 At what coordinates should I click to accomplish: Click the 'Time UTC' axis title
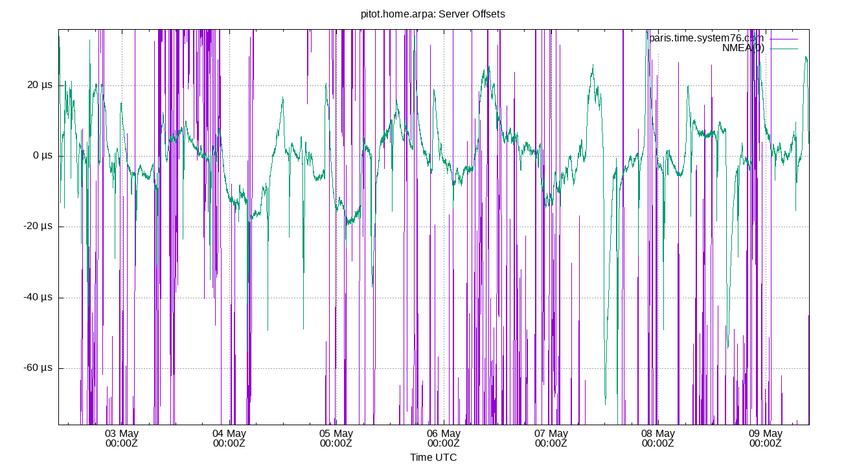(x=433, y=458)
